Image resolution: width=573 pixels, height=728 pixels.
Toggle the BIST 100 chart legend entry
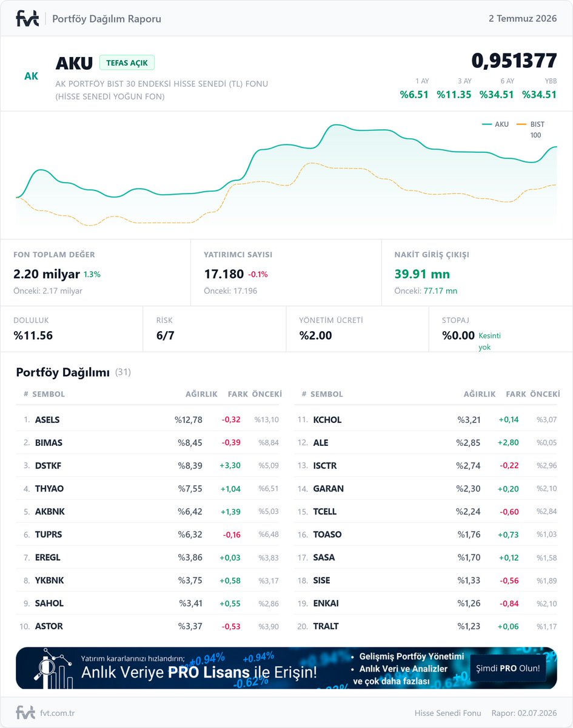tap(530, 129)
